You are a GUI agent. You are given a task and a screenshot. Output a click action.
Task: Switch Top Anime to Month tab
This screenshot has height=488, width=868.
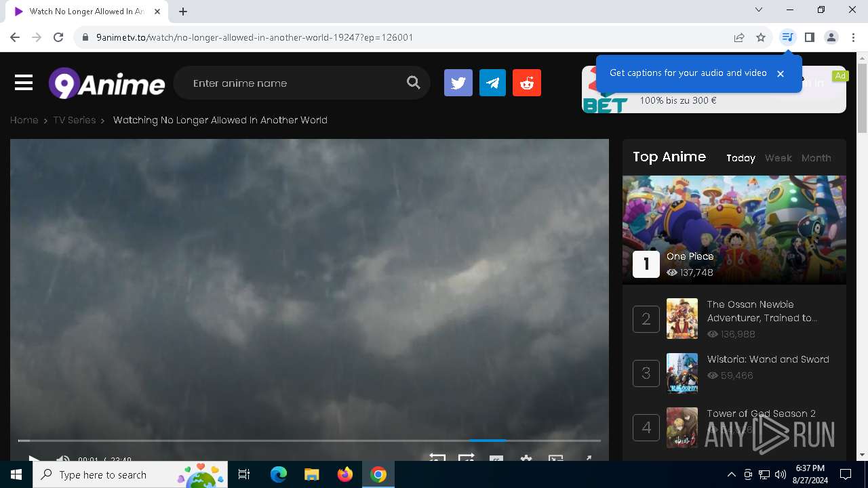click(x=816, y=158)
